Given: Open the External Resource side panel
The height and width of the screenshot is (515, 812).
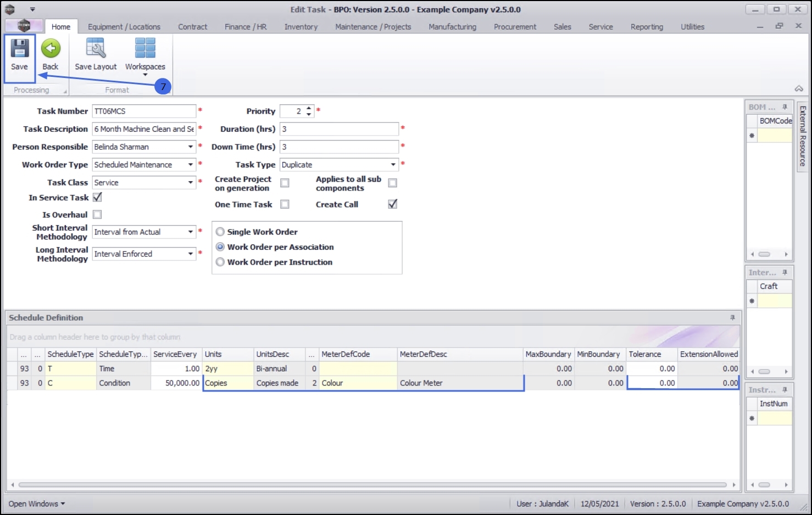Looking at the screenshot, I should click(803, 136).
